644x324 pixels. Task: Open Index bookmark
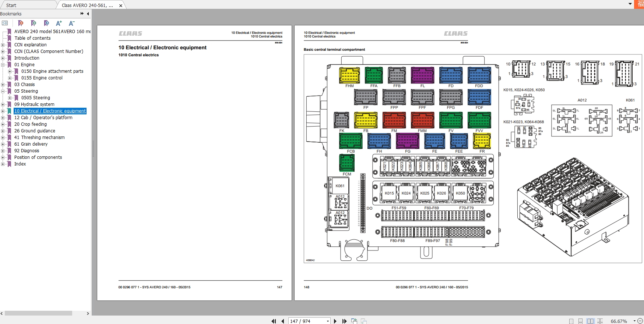20,164
